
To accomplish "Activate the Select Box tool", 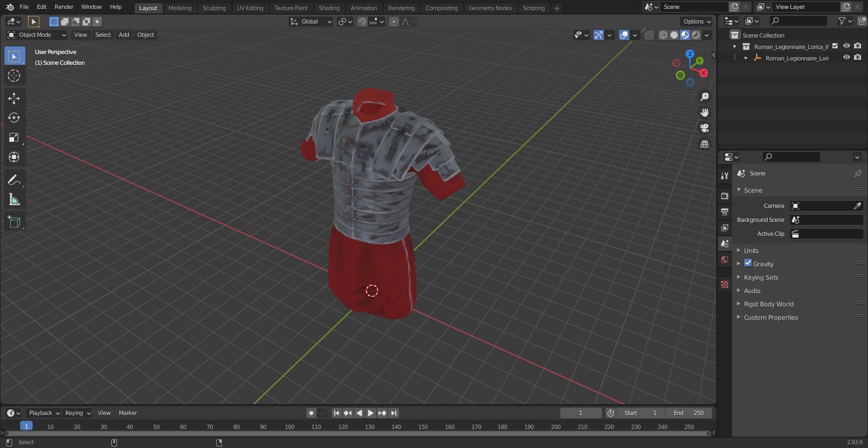I will [x=14, y=56].
